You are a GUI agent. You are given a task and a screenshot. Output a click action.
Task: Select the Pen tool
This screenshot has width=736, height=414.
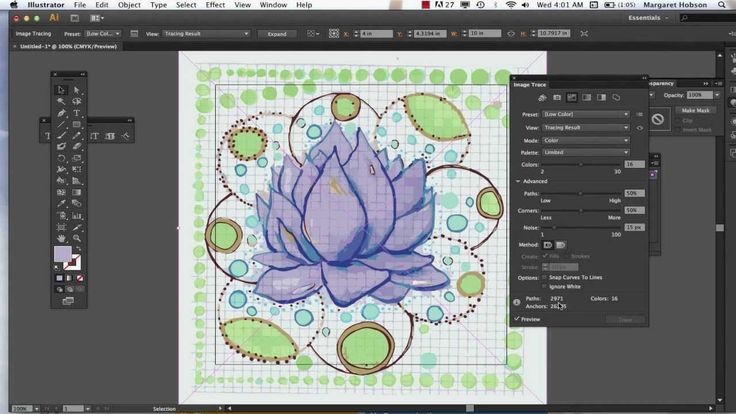[x=61, y=113]
